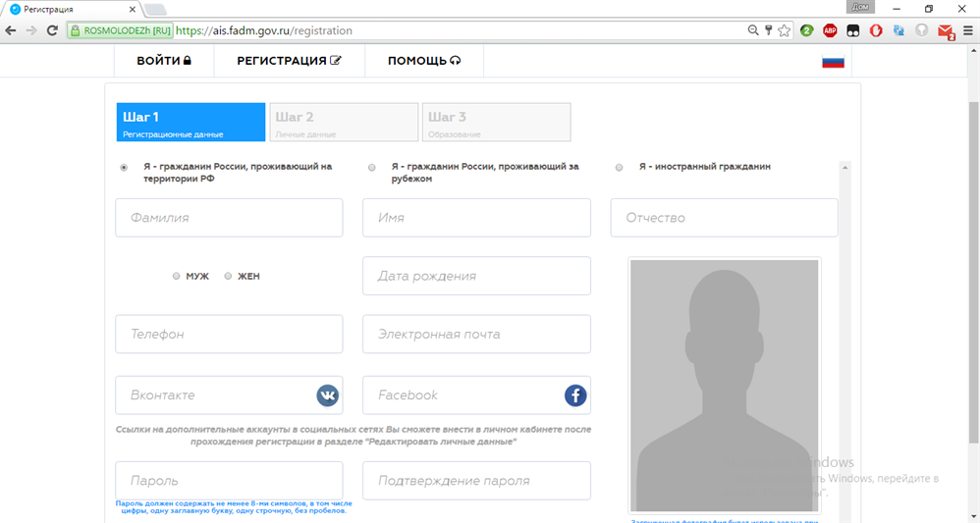Image resolution: width=980 pixels, height=523 pixels.
Task: Click the Фамилия input field
Action: pyautogui.click(x=230, y=218)
